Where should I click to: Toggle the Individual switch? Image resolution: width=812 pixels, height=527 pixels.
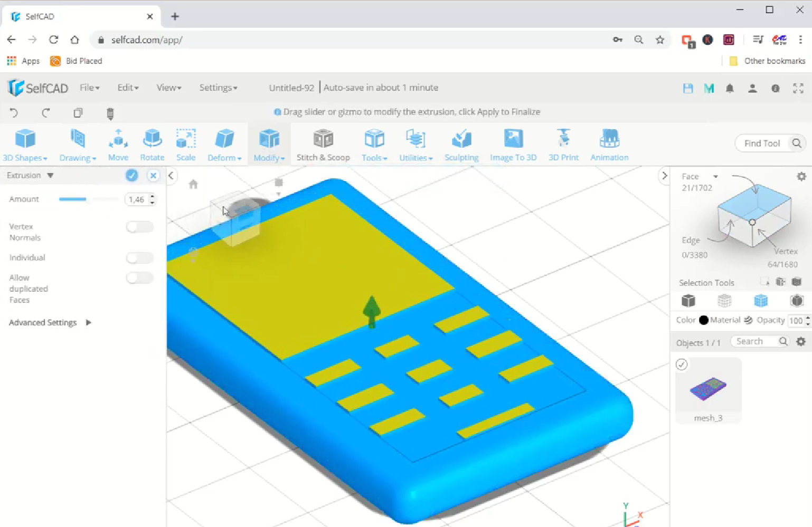click(140, 257)
